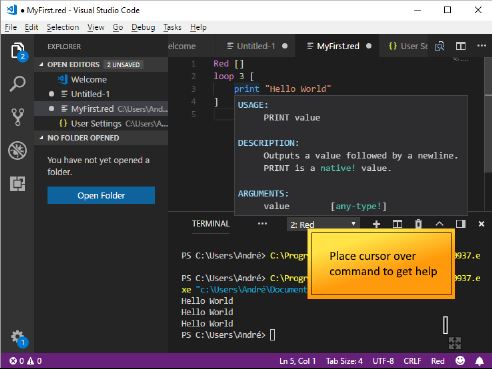492x369 pixels.
Task: Open the Source Control view
Action: click(17, 117)
